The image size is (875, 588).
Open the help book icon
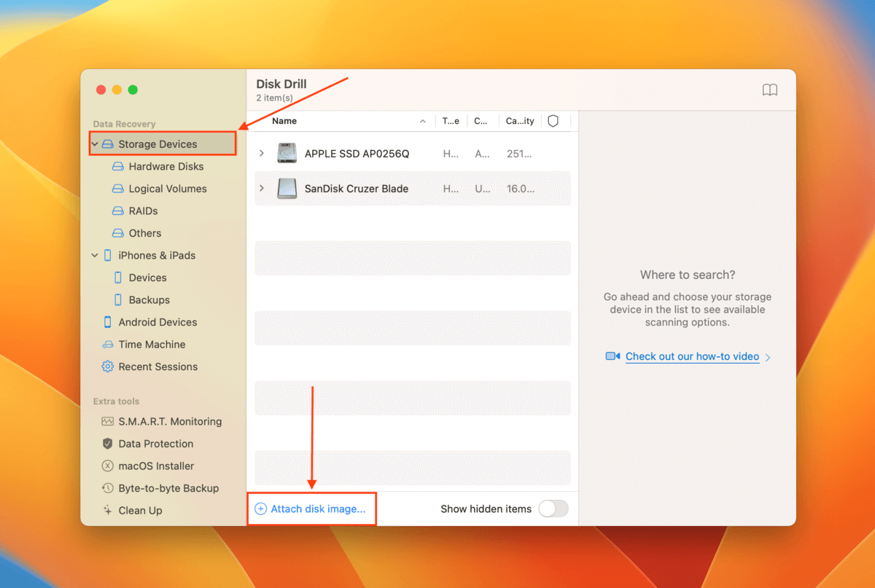tap(770, 90)
